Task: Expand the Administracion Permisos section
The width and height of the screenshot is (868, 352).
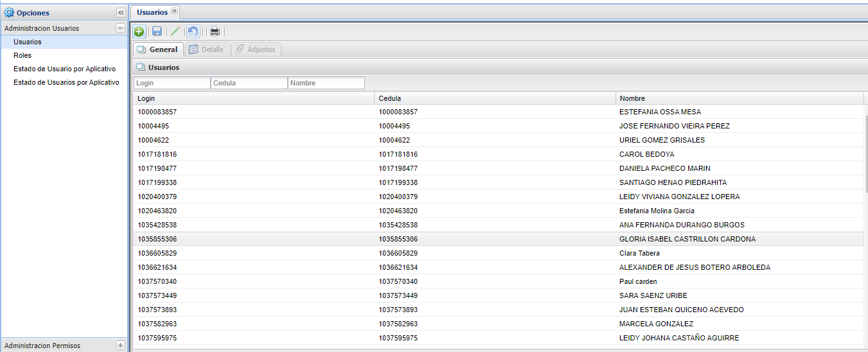Action: [120, 346]
